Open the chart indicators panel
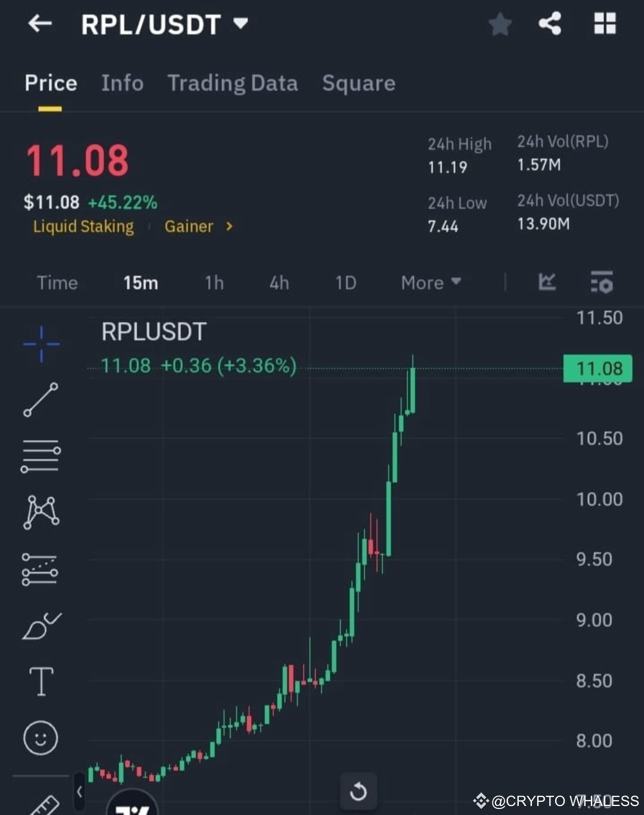 click(547, 283)
